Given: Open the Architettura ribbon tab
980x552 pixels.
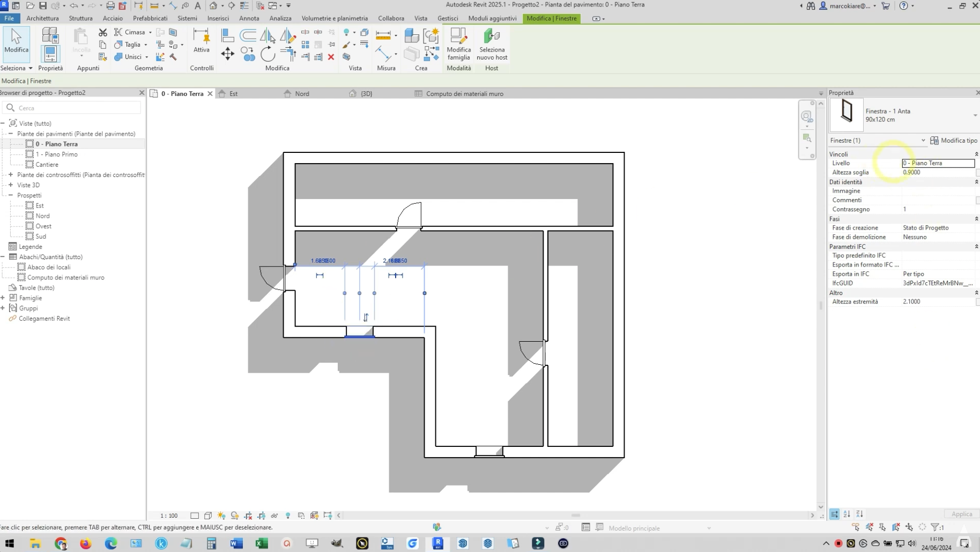Looking at the screenshot, I should (x=42, y=18).
